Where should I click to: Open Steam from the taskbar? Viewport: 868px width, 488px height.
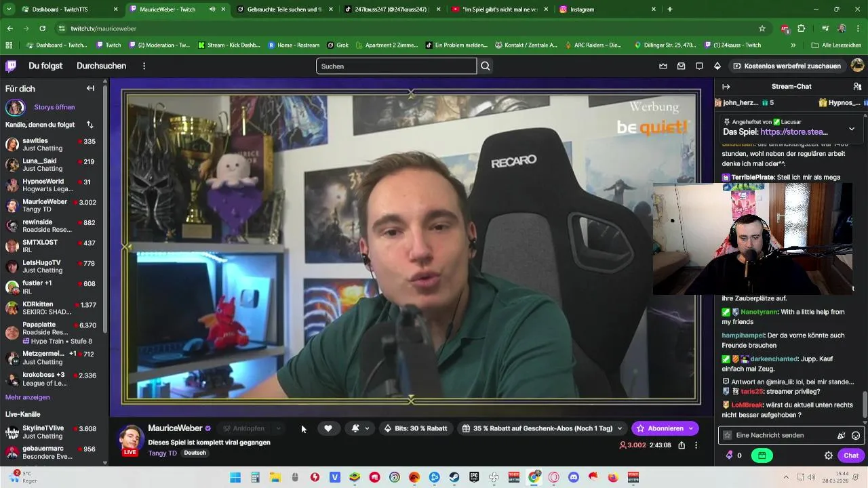454,477
